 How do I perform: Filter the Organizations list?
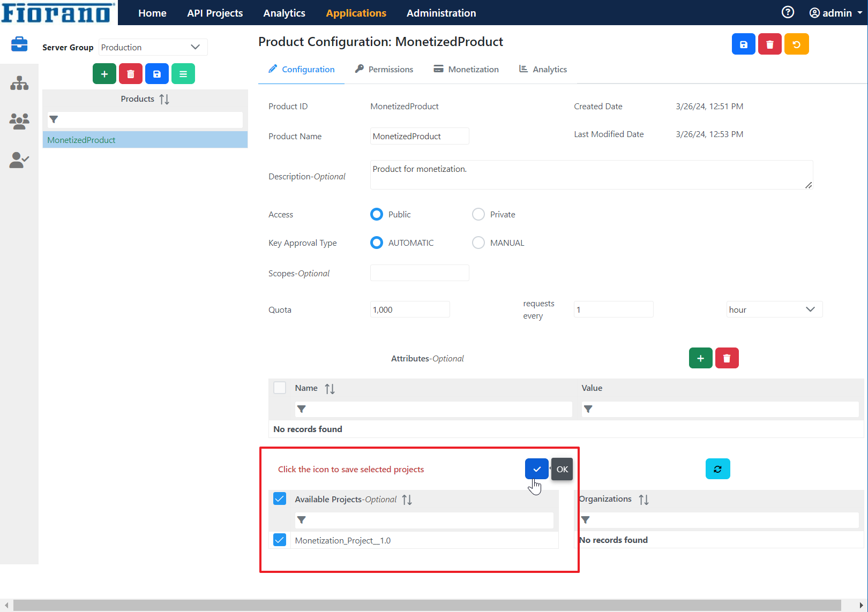point(719,520)
